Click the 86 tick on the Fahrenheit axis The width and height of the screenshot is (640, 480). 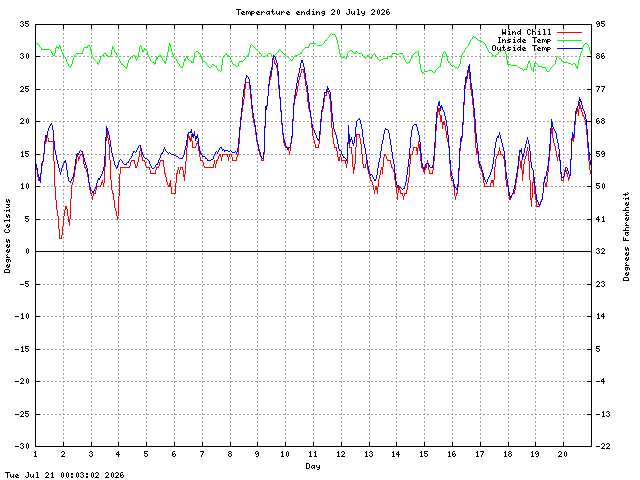tap(600, 56)
